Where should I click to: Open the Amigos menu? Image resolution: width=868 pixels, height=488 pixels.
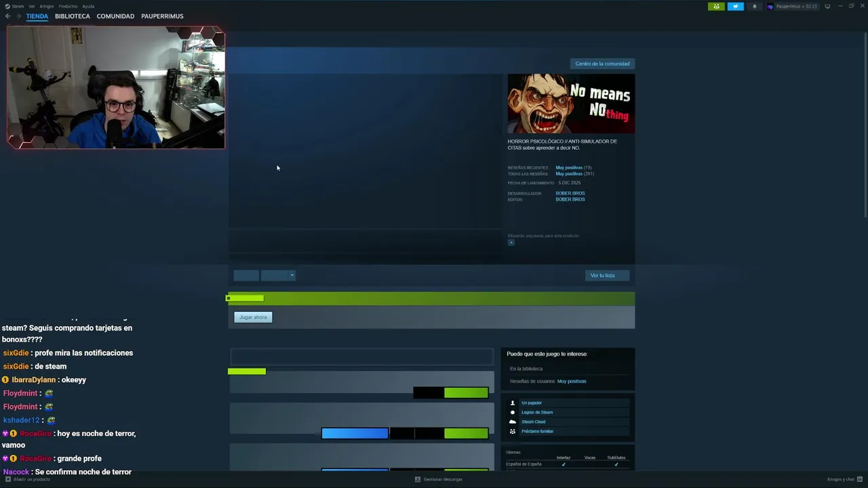coord(47,6)
